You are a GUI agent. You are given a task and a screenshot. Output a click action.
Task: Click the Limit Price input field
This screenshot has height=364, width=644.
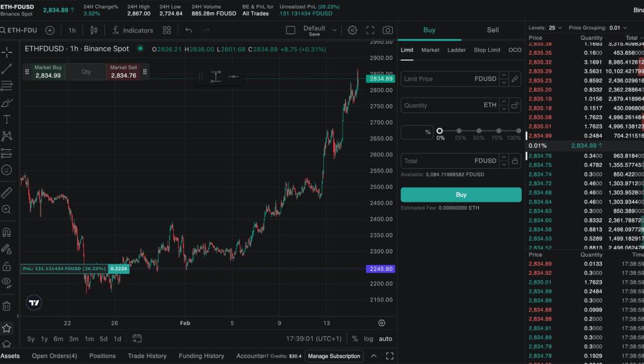click(438, 79)
